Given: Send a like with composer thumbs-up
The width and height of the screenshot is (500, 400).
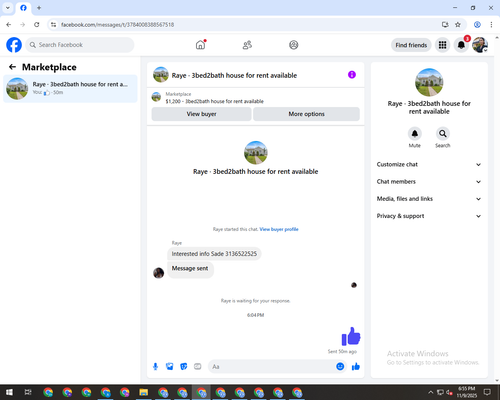Looking at the screenshot, I should coord(356,367).
